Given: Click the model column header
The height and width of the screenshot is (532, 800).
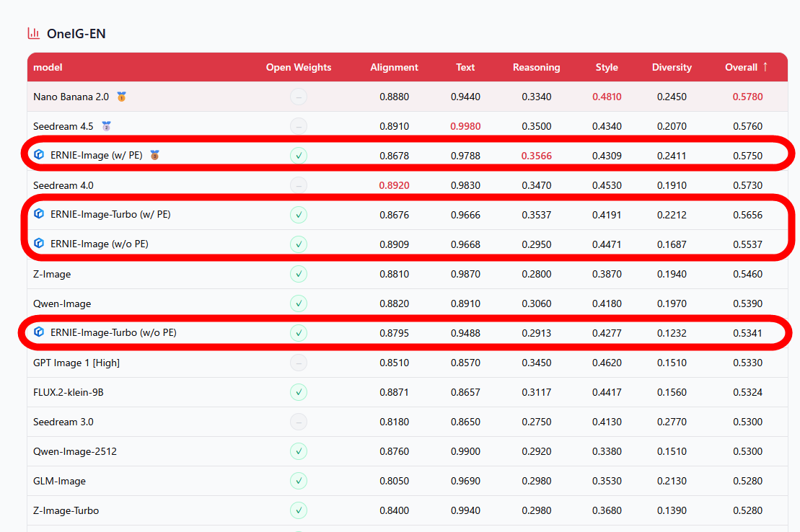Looking at the screenshot, I should pos(48,67).
